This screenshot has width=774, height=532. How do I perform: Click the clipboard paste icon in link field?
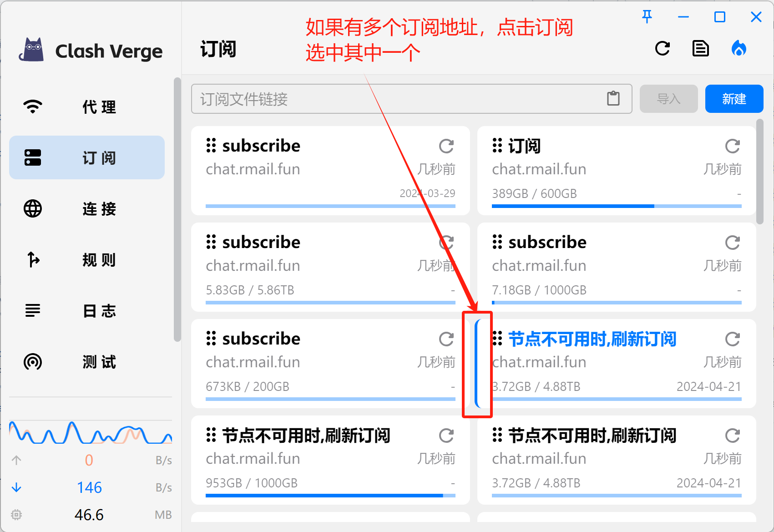[613, 98]
